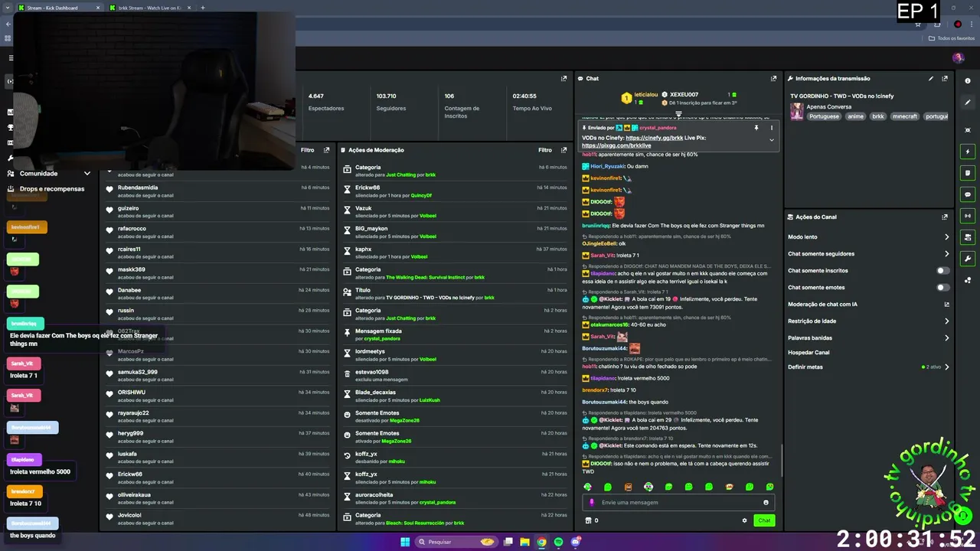Click the BIG_maykon moderation entry
The height and width of the screenshot is (551, 980).
456,232
